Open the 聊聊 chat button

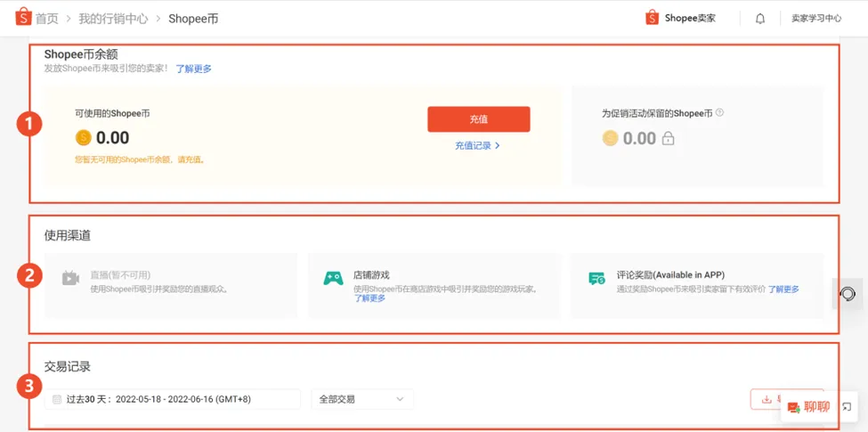point(808,407)
